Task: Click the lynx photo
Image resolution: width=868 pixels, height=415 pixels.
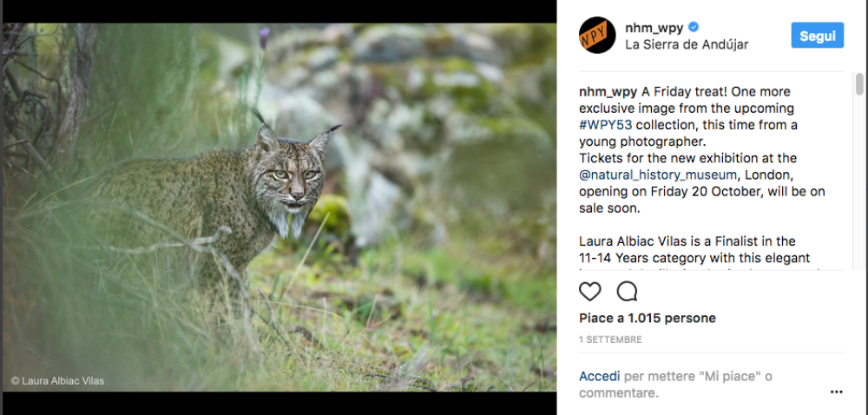Action: point(279,207)
